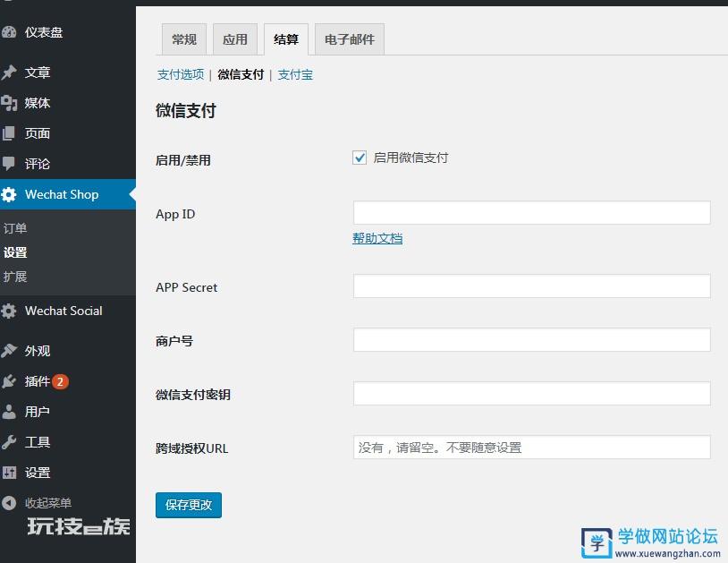Viewport: 728px width, 563px height.
Task: Focus the APP Secret input field
Action: (x=531, y=286)
